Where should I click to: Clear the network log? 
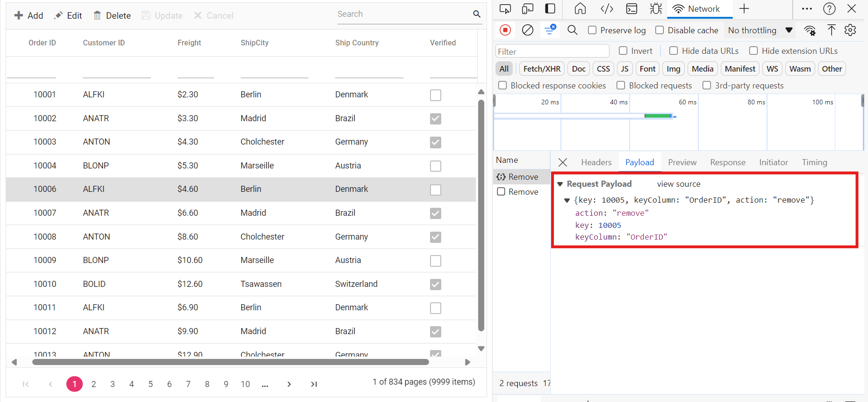(x=528, y=30)
